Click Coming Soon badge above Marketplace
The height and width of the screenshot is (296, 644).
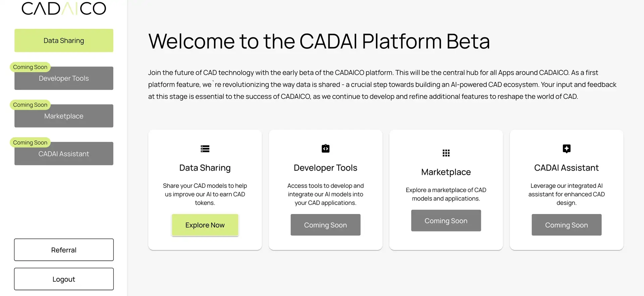click(x=30, y=105)
